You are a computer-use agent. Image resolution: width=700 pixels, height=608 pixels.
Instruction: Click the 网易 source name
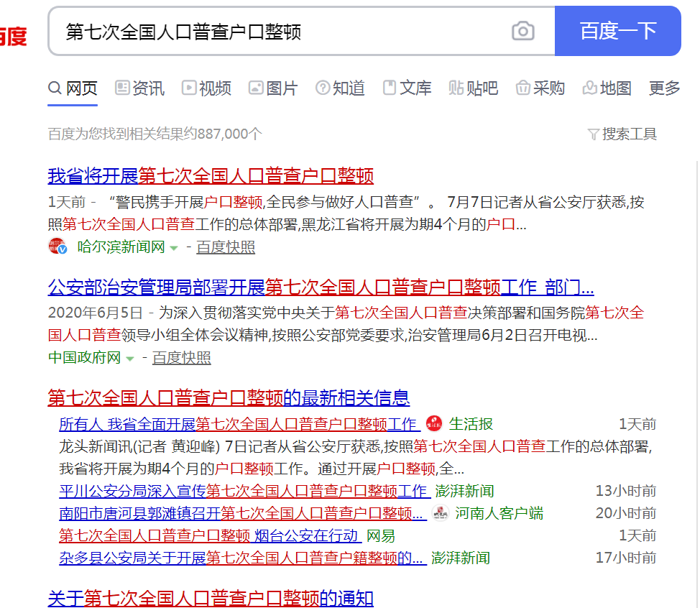pyautogui.click(x=380, y=535)
